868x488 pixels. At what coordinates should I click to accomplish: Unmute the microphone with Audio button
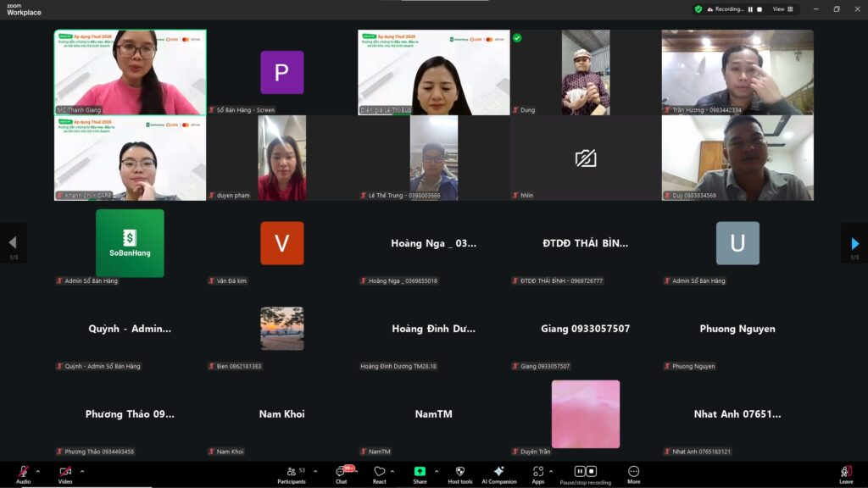click(x=23, y=472)
